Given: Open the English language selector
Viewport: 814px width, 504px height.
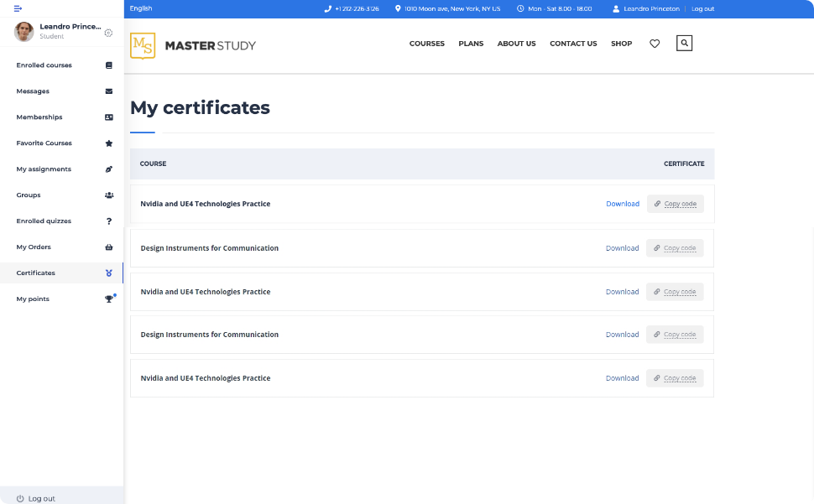Looking at the screenshot, I should (x=141, y=8).
